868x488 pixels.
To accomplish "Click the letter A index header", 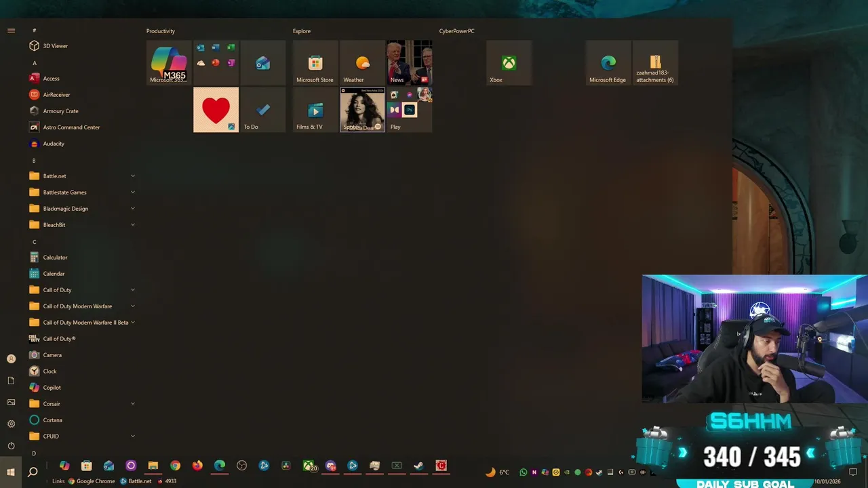I will [35, 63].
